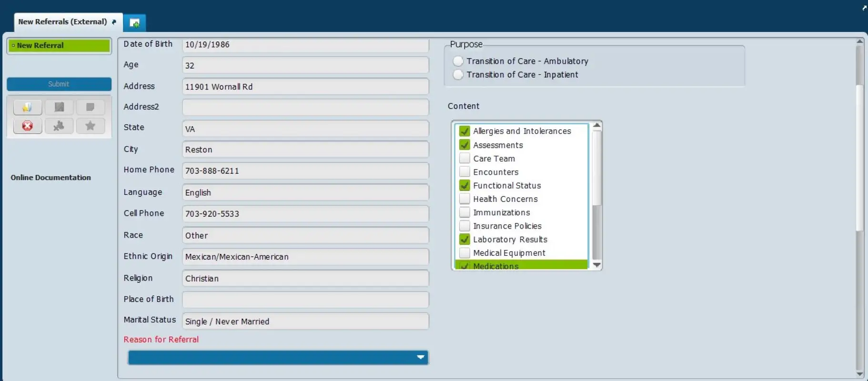Click the expand arrow in top-right corner
Screen dimensions: 868x381
[864, 8]
